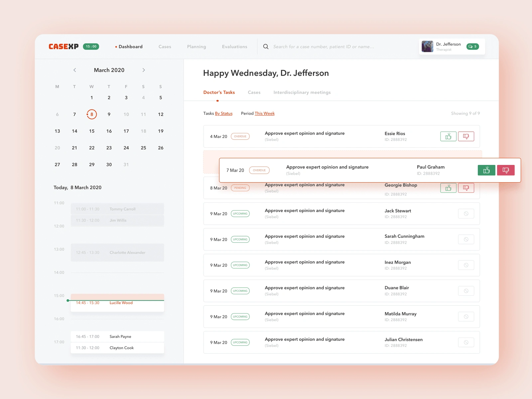Image resolution: width=532 pixels, height=399 pixels.
Task: Click PENDING badge on 8 Mar task
Action: tap(240, 188)
